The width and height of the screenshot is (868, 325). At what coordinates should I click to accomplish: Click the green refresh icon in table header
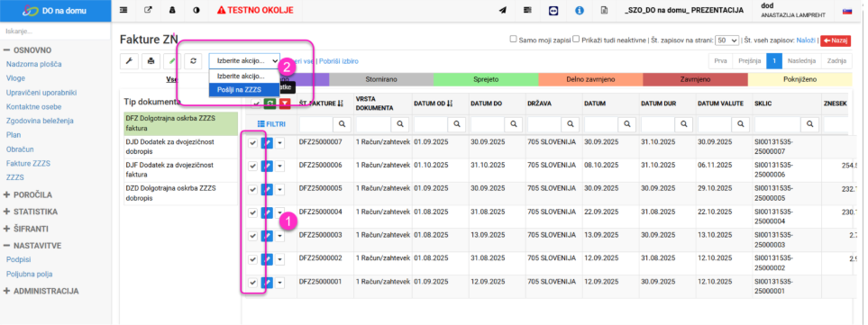coord(270,104)
